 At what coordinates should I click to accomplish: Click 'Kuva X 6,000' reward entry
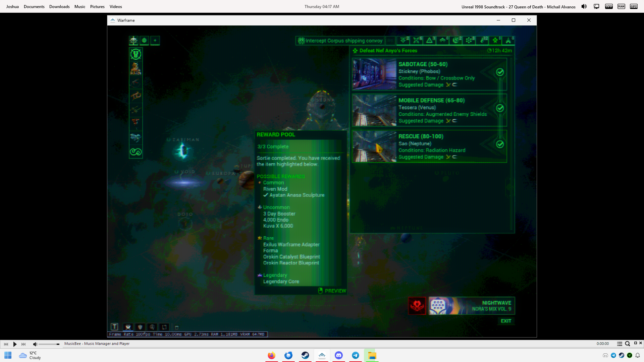point(278,226)
